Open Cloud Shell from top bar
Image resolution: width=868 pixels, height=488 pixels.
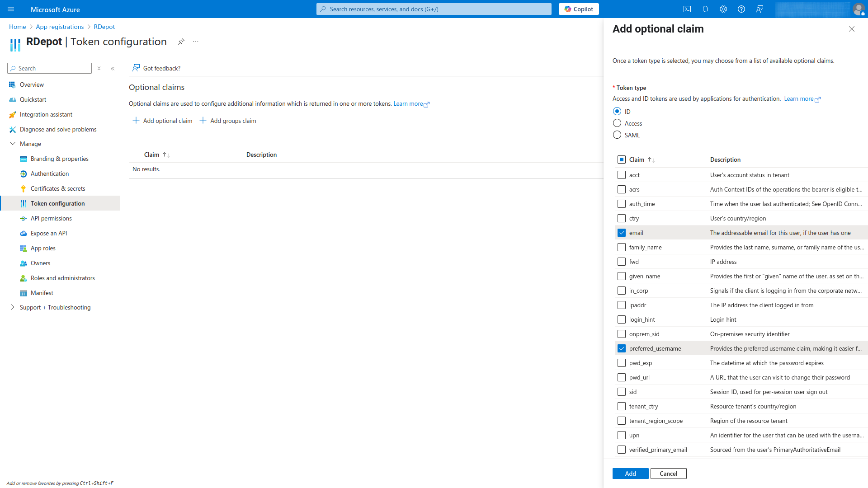pos(687,9)
